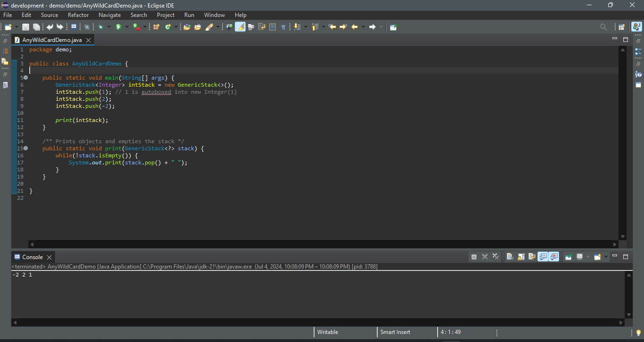Click the Save All icon
The height and width of the screenshot is (342, 644).
pos(36,27)
